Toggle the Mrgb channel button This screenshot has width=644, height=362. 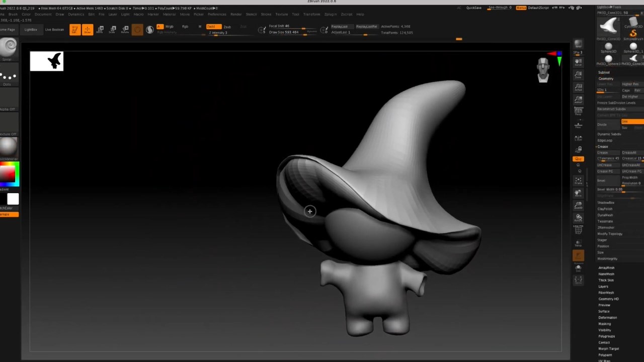click(169, 27)
